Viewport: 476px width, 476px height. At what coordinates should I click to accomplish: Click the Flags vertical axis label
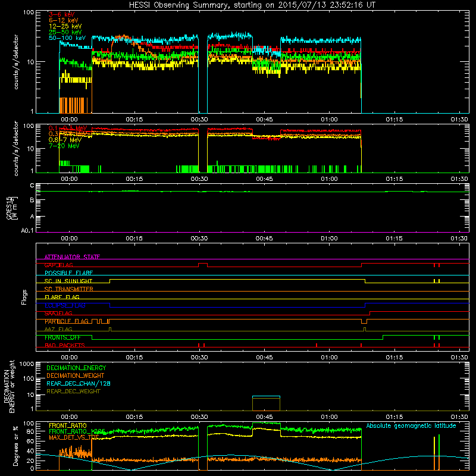(24, 297)
